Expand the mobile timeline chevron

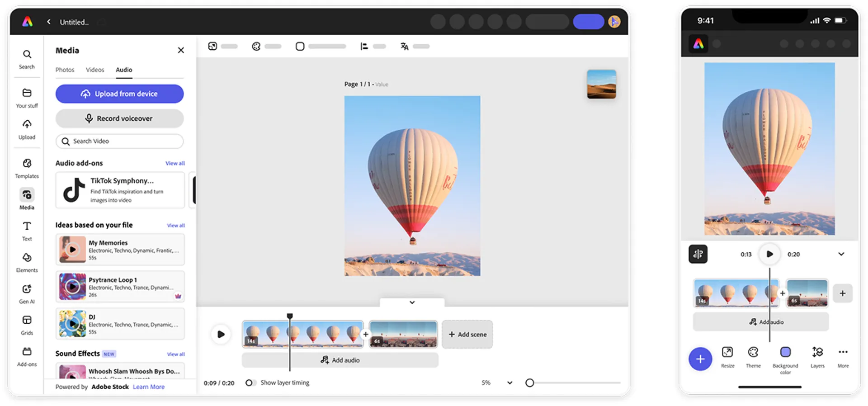[841, 254]
